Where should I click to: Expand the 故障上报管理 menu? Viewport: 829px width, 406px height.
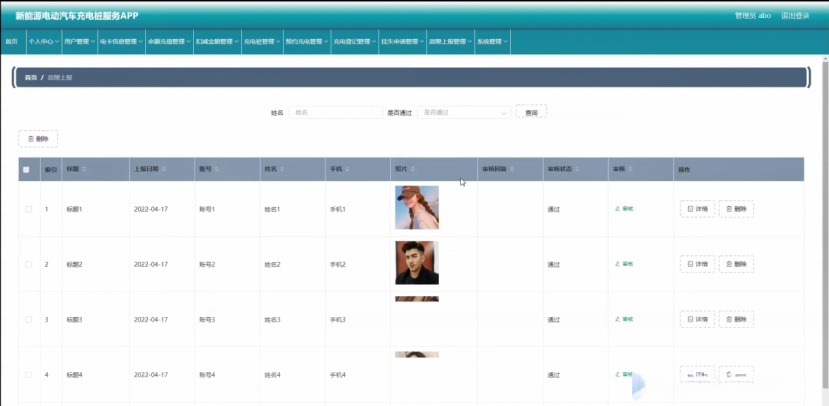tap(450, 41)
